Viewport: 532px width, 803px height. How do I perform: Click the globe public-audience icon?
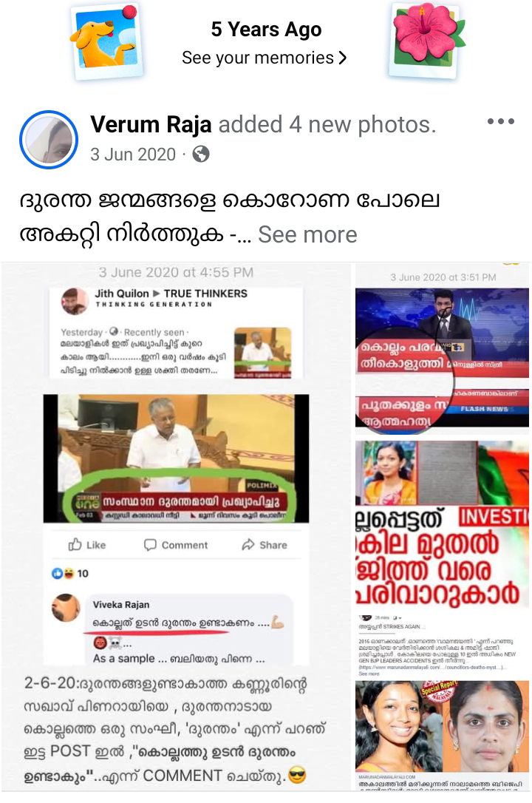(x=200, y=154)
